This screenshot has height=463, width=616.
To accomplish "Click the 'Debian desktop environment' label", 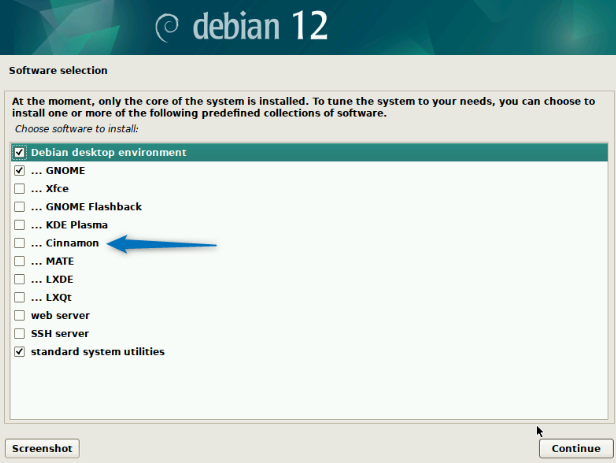I will (109, 152).
